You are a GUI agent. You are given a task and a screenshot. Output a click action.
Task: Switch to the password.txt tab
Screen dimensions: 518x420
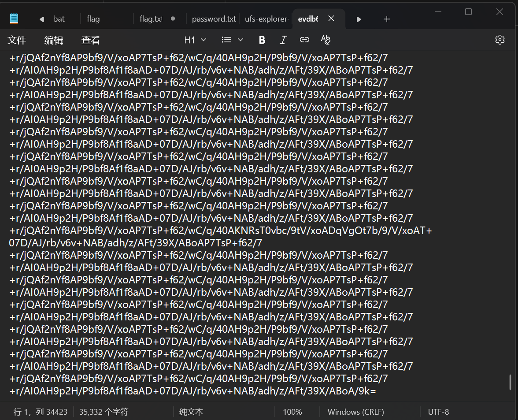pyautogui.click(x=214, y=19)
